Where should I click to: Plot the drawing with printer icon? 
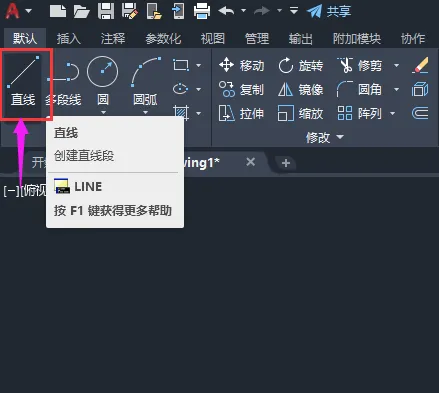point(202,11)
